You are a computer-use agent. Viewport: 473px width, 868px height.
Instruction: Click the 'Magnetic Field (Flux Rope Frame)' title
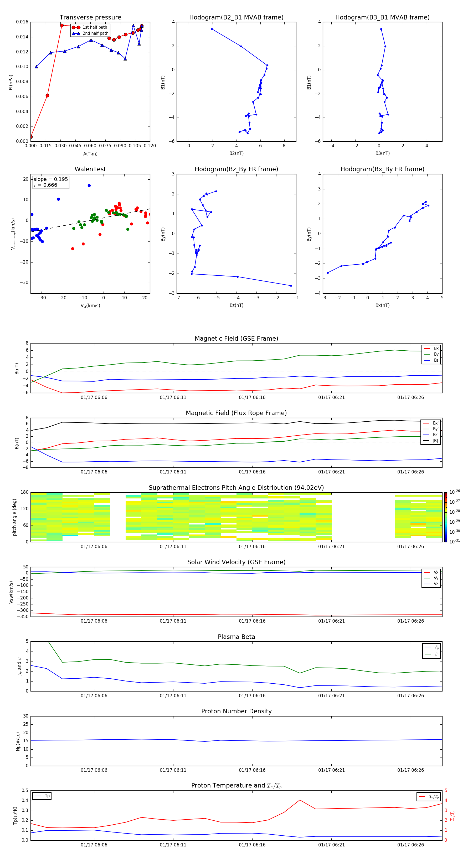pyautogui.click(x=236, y=413)
